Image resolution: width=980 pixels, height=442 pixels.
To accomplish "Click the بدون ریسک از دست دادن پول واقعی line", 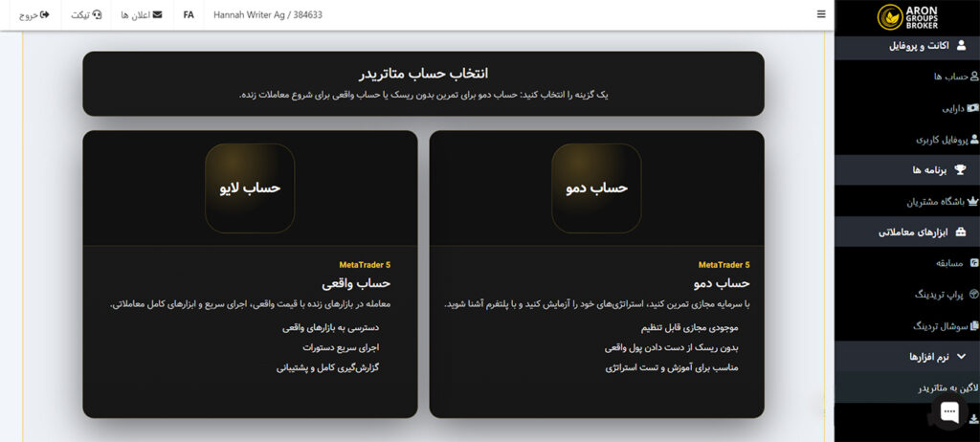I will [x=671, y=347].
